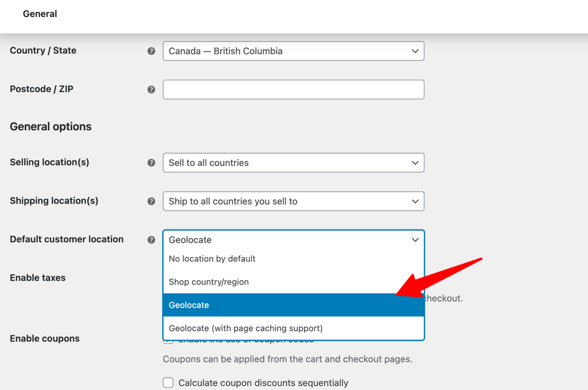The height and width of the screenshot is (390, 588).
Task: Click the help icon beside Country / State
Action: click(x=152, y=51)
